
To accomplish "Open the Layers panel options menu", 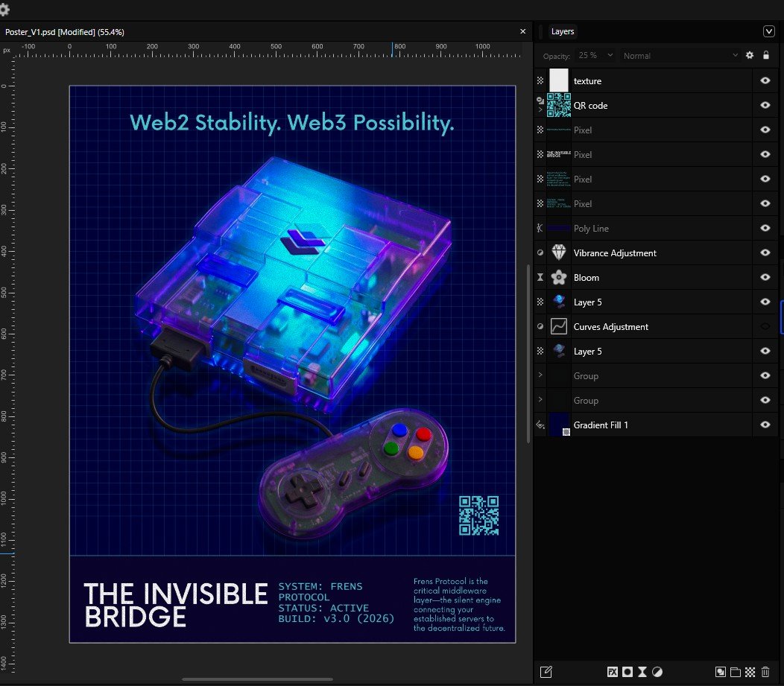I will coord(769,31).
